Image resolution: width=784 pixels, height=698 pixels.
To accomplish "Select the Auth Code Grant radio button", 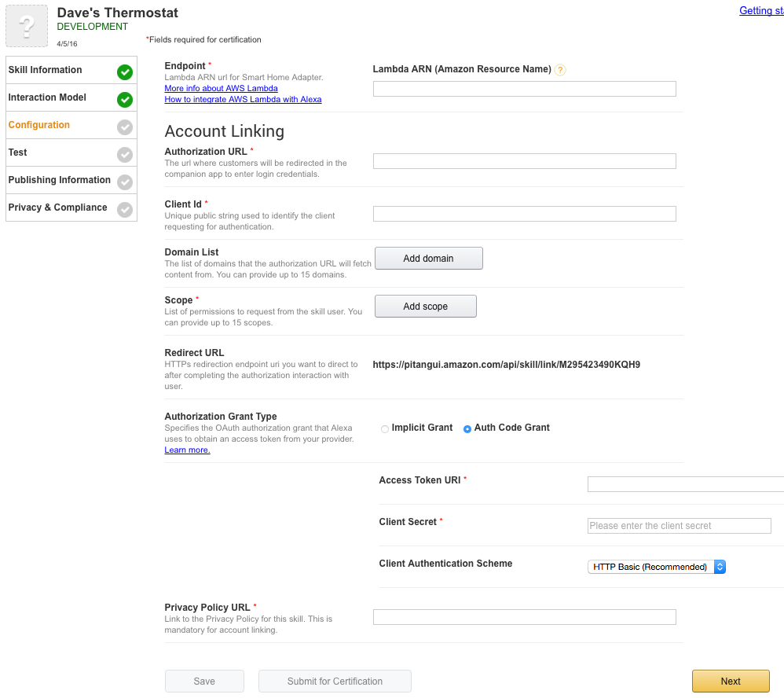I will (467, 429).
